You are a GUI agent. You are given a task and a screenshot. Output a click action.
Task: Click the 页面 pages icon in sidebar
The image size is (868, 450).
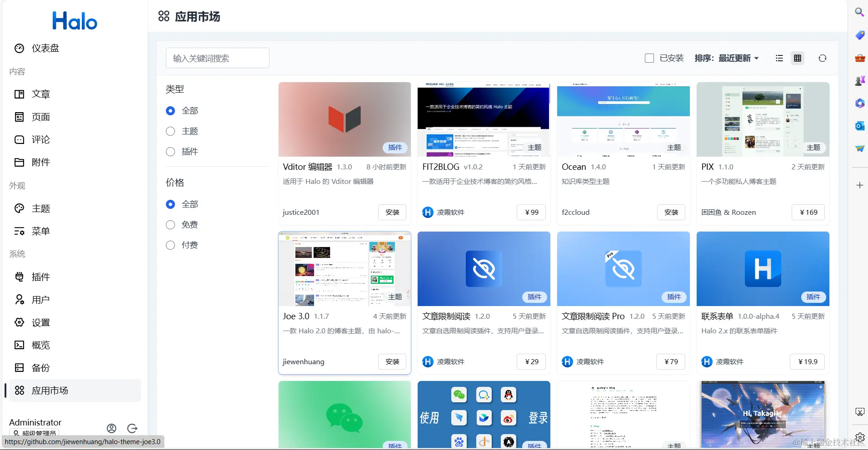click(x=20, y=117)
